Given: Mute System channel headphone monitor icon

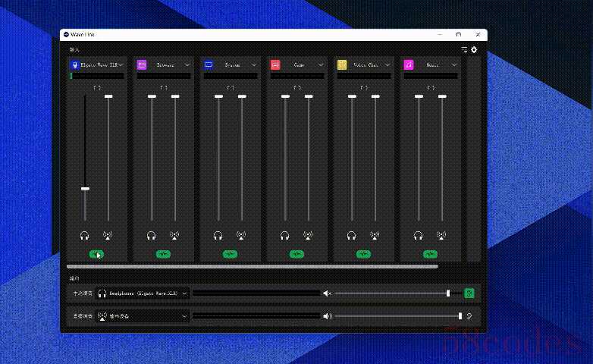Looking at the screenshot, I should 218,236.
